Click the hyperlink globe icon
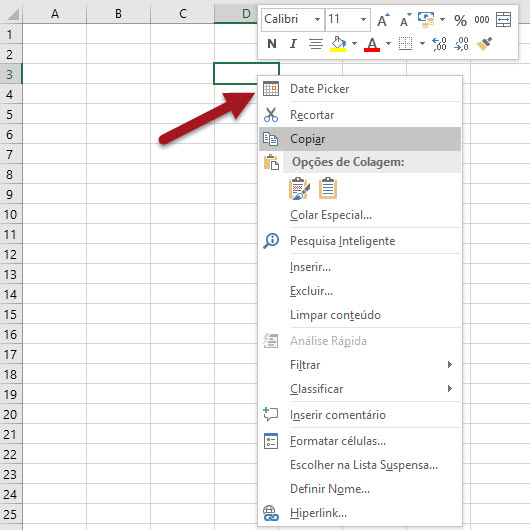This screenshot has height=530, width=530. pyautogui.click(x=271, y=513)
